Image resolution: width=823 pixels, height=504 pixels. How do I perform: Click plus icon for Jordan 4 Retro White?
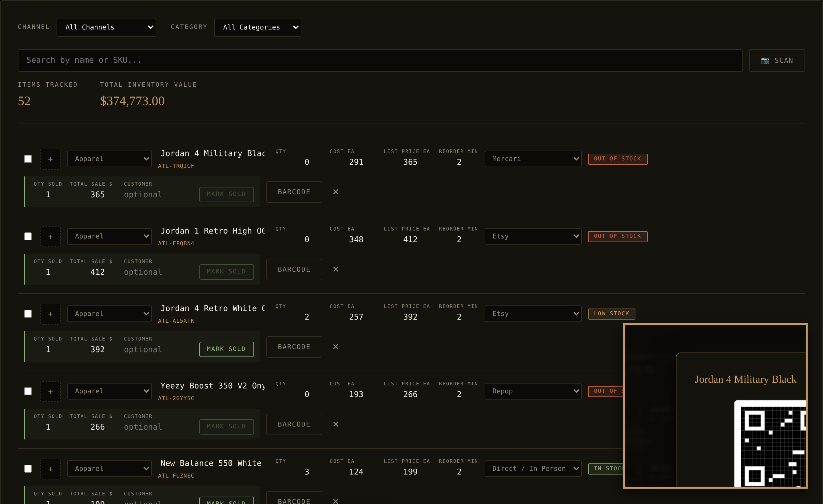click(50, 314)
